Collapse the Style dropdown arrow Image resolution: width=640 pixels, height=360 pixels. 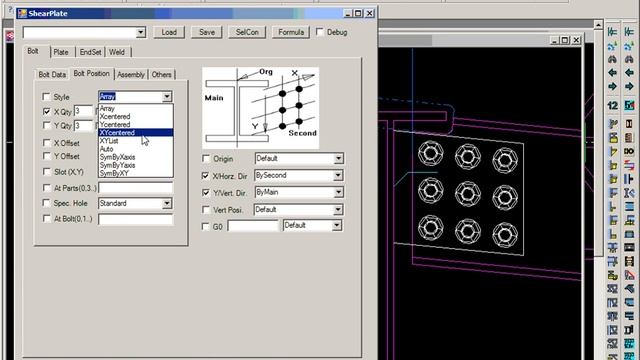[x=167, y=97]
